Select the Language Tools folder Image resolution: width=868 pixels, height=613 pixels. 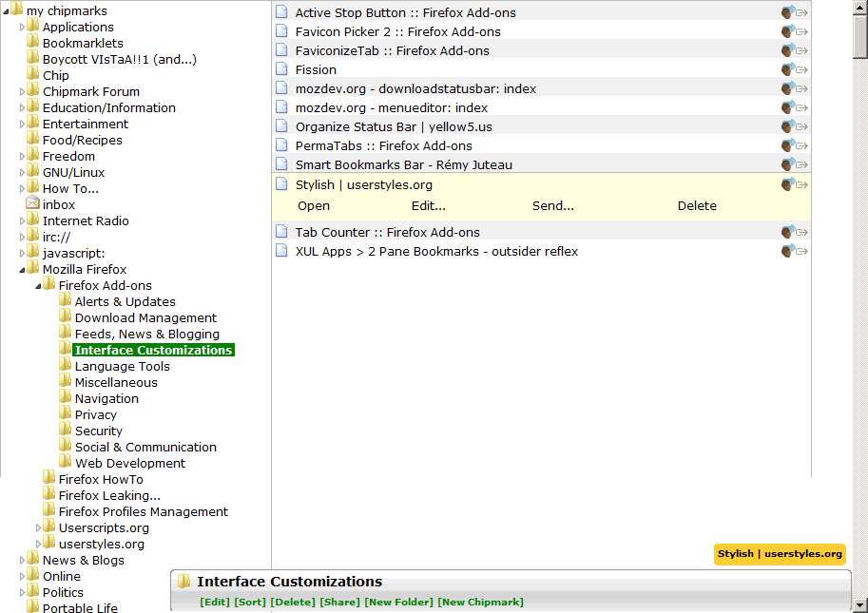(x=123, y=366)
